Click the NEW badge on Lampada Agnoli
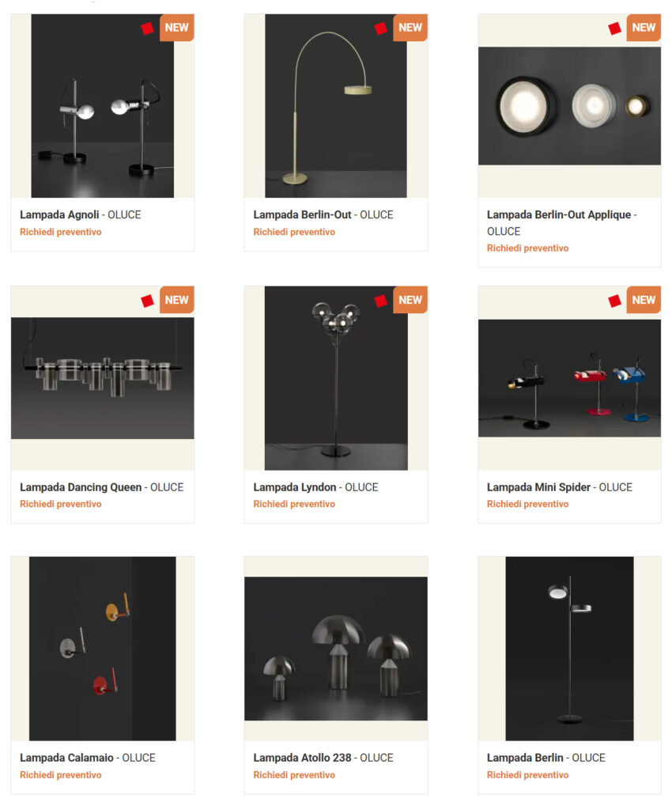This screenshot has width=672, height=810. (177, 28)
